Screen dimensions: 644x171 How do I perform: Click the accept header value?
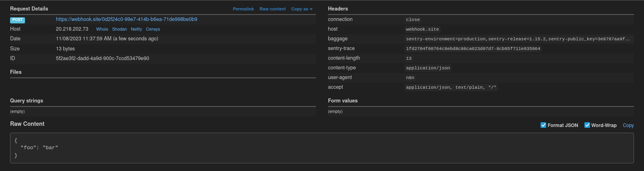tap(451, 88)
